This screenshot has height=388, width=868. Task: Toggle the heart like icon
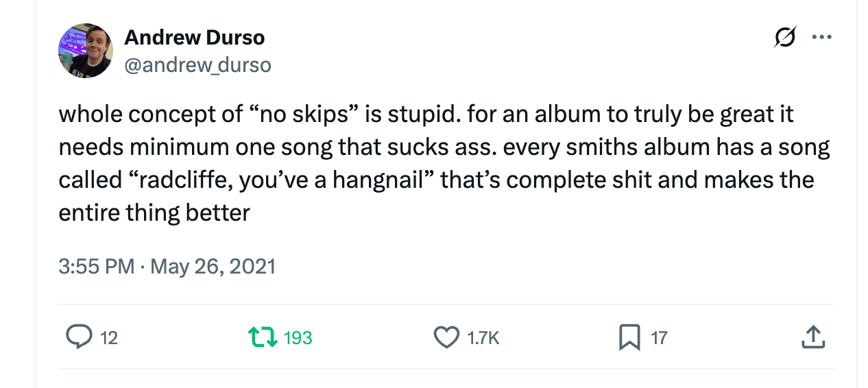(x=447, y=337)
